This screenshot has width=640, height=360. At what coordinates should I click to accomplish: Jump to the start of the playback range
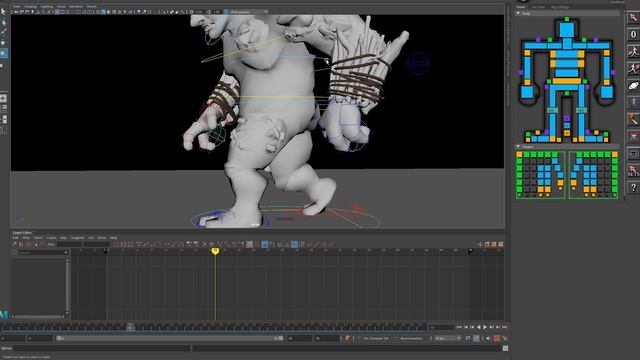pos(459,327)
